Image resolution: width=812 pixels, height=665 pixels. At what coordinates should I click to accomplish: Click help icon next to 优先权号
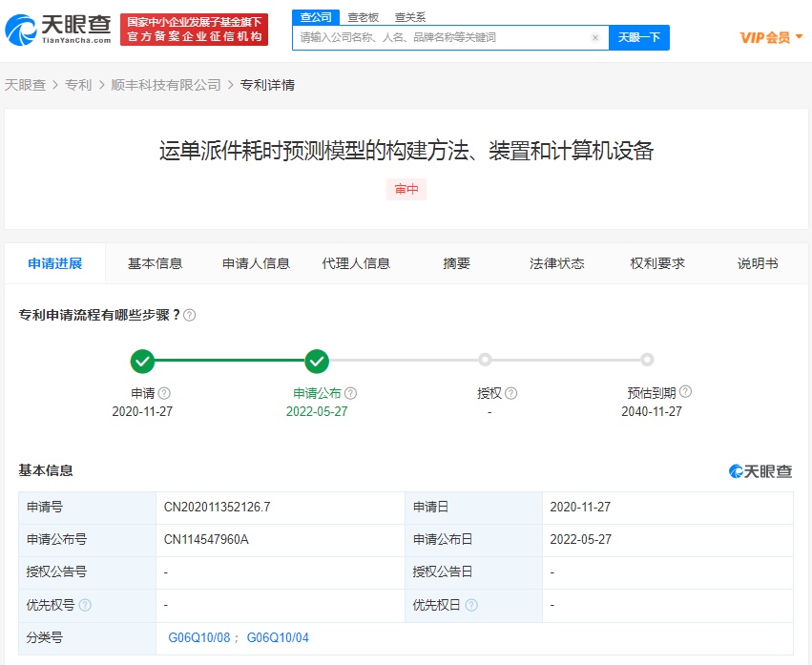pos(85,605)
